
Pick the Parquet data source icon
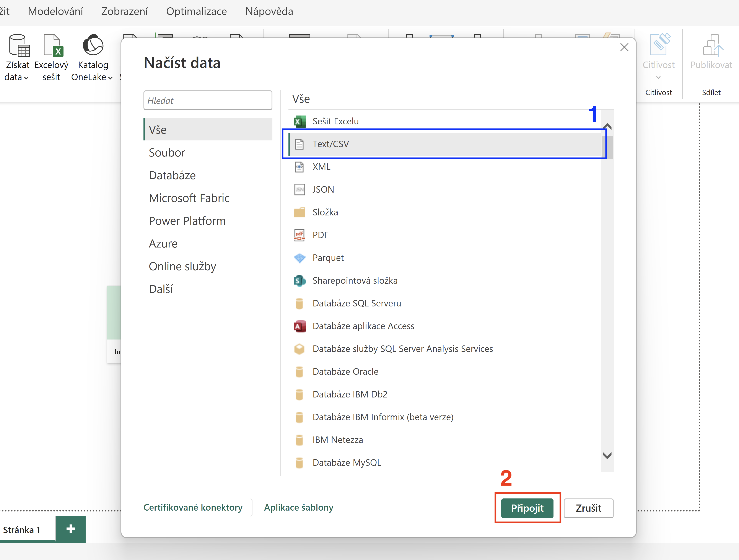[x=299, y=258]
